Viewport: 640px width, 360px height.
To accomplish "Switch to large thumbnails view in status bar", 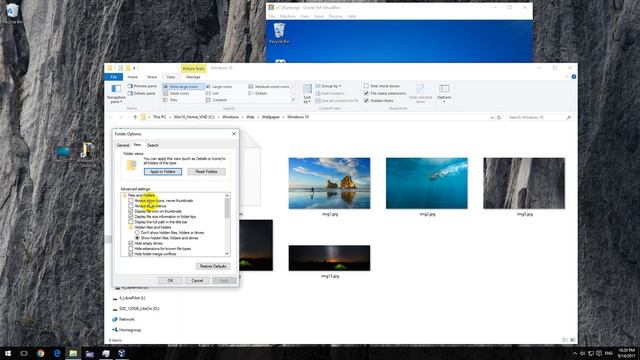I will (x=572, y=340).
